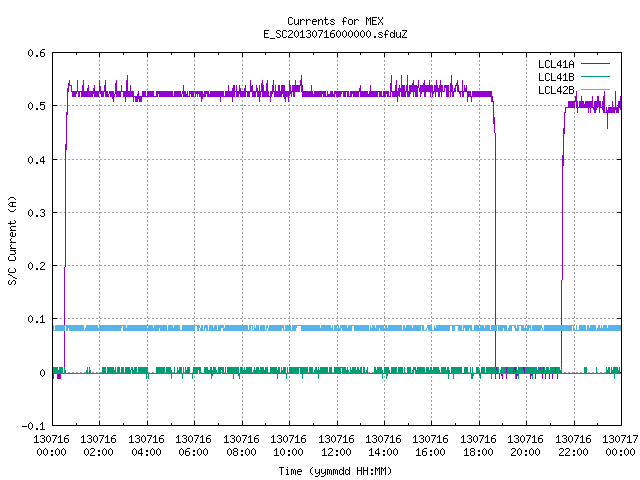Click the y-axis value 0.4
640x480 pixels.
[36, 160]
